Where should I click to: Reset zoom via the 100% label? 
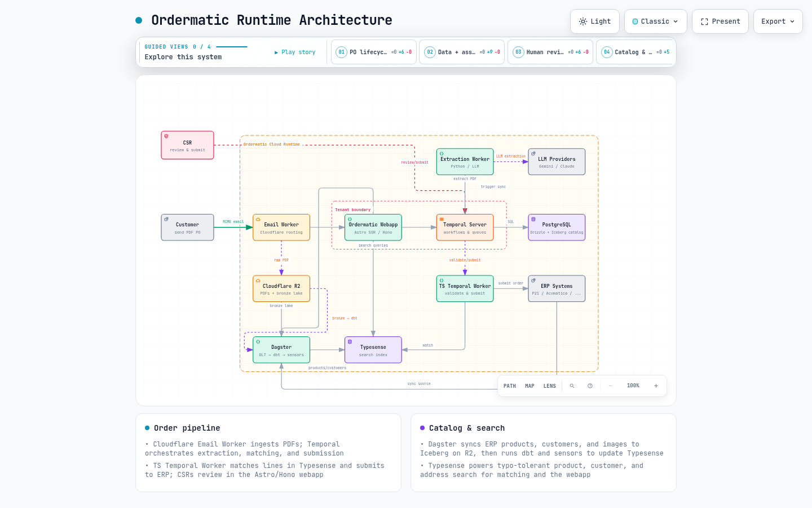click(x=633, y=386)
